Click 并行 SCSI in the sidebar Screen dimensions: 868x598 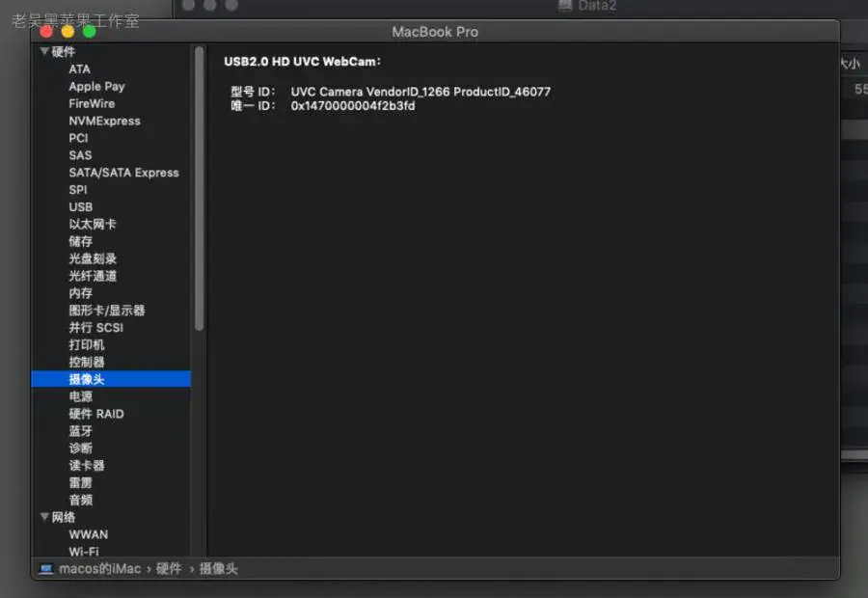[x=96, y=327]
